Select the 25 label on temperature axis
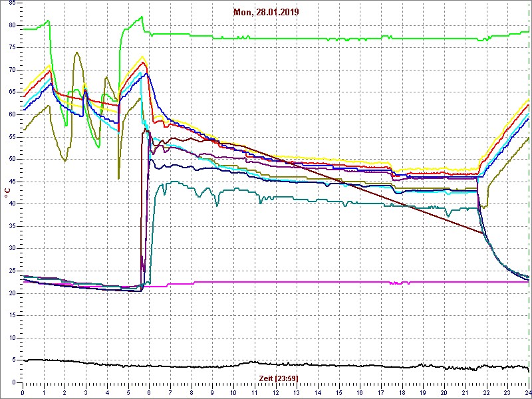 (x=11, y=271)
